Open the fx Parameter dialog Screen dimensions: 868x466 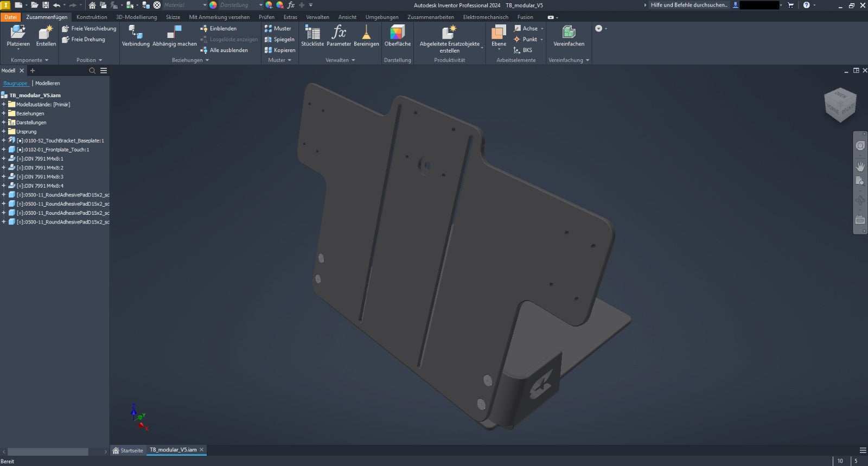(x=339, y=36)
